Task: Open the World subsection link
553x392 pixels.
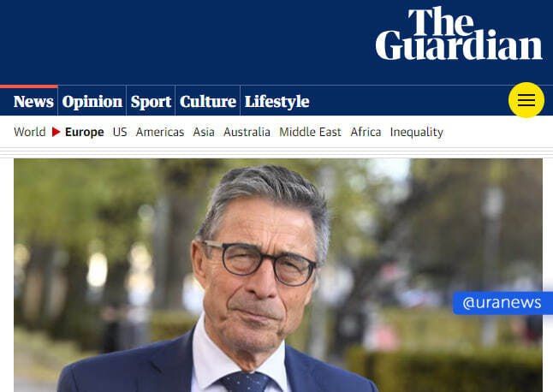Action: pos(30,132)
